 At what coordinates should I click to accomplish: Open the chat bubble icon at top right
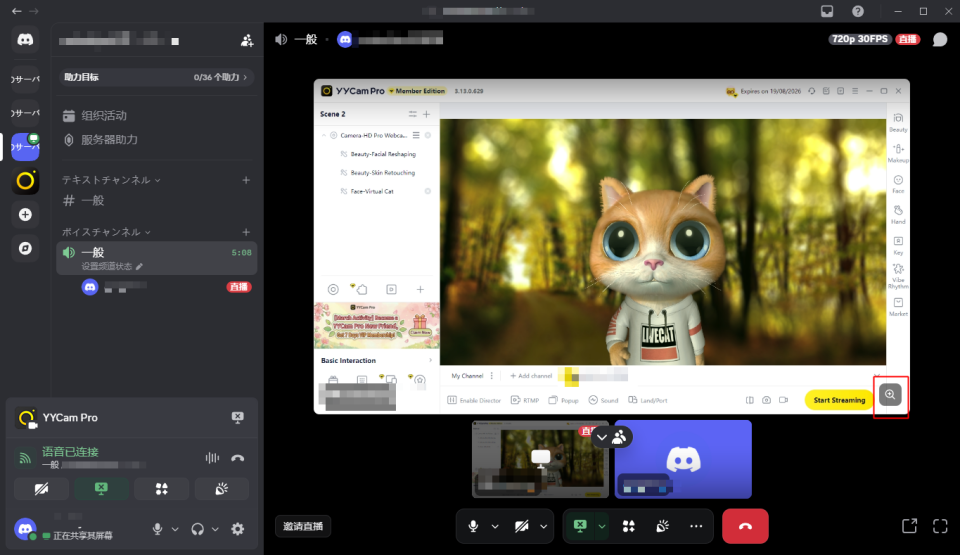(x=939, y=40)
